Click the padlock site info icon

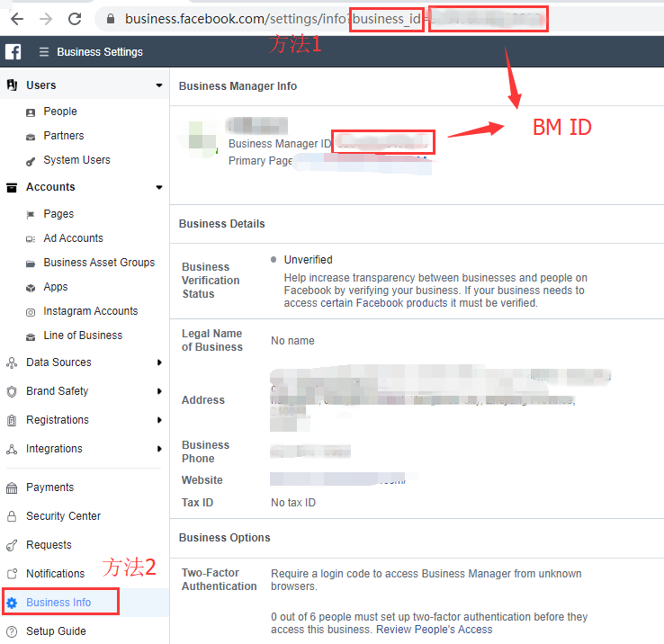point(111,19)
